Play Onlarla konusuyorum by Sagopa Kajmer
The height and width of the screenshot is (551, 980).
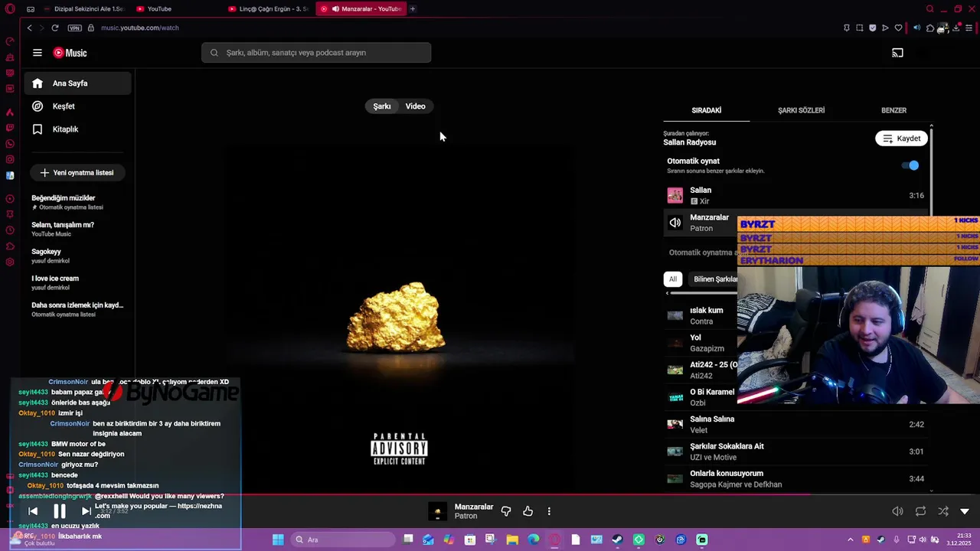[x=795, y=479]
